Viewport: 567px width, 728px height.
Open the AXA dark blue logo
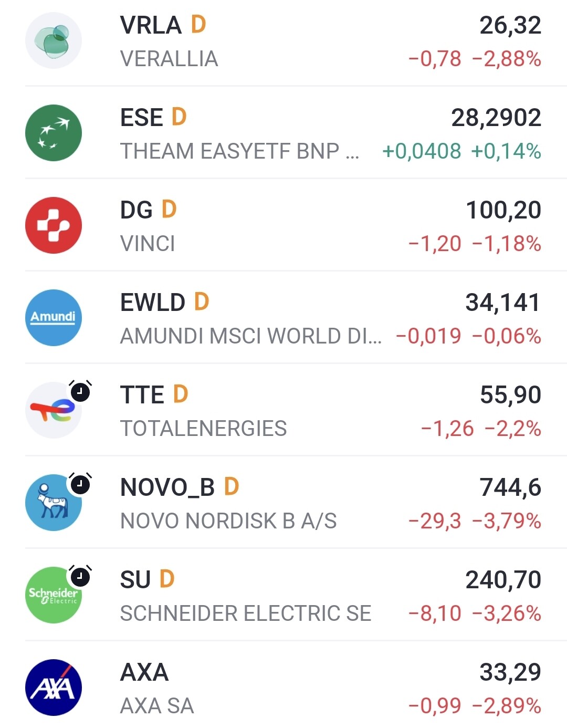(x=54, y=688)
